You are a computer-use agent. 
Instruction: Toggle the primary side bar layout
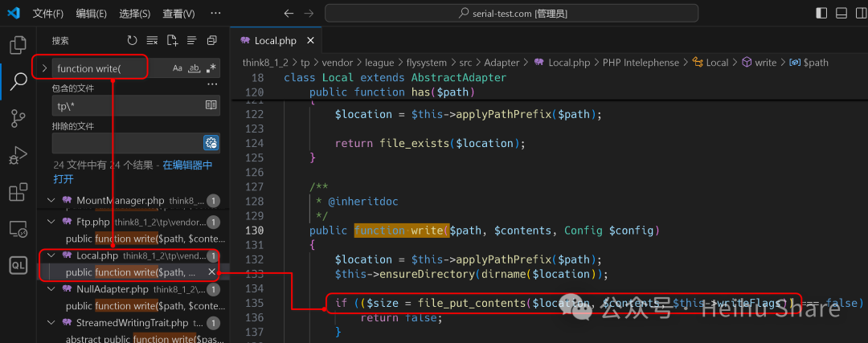point(822,14)
